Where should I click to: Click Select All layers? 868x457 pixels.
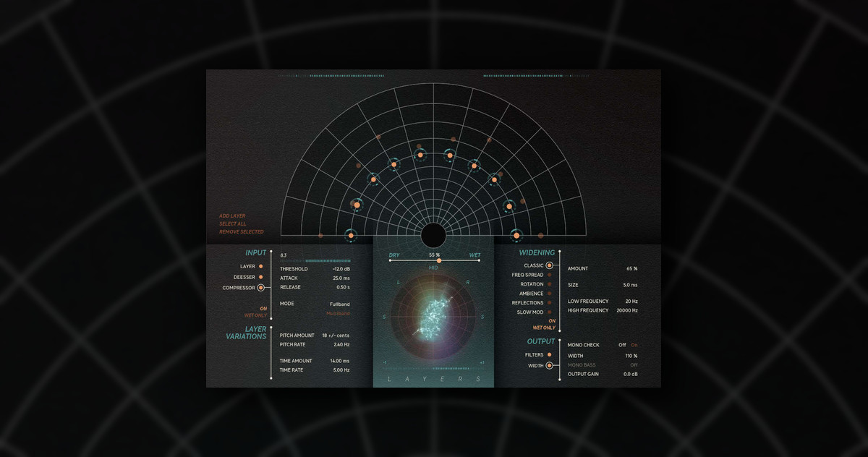(233, 223)
